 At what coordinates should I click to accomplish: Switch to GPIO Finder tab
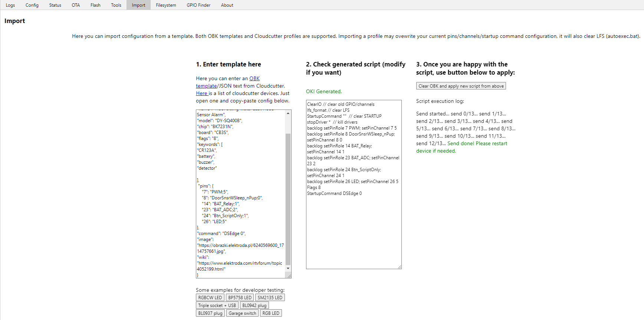pyautogui.click(x=198, y=5)
